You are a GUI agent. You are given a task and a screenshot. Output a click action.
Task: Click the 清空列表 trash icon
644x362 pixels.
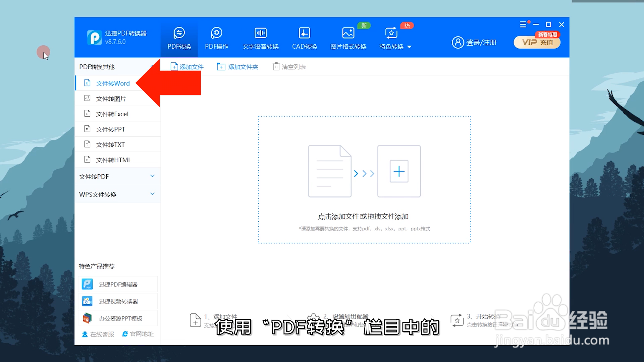coord(276,67)
